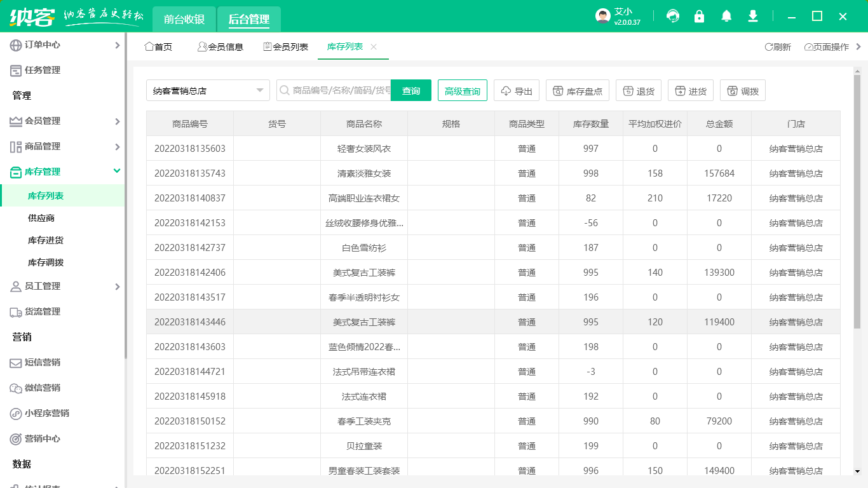The image size is (868, 488).
Task: Click the 员工管理 person icon
Action: click(x=16, y=287)
